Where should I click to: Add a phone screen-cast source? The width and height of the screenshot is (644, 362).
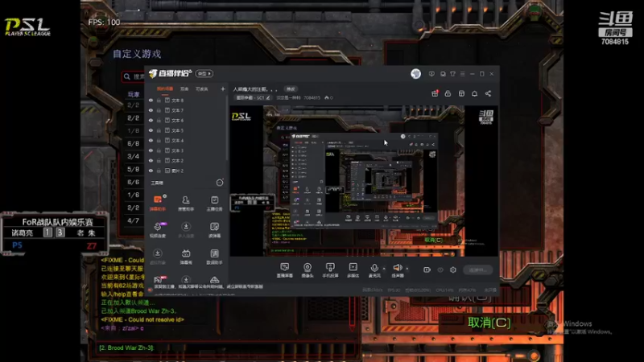[x=330, y=270]
